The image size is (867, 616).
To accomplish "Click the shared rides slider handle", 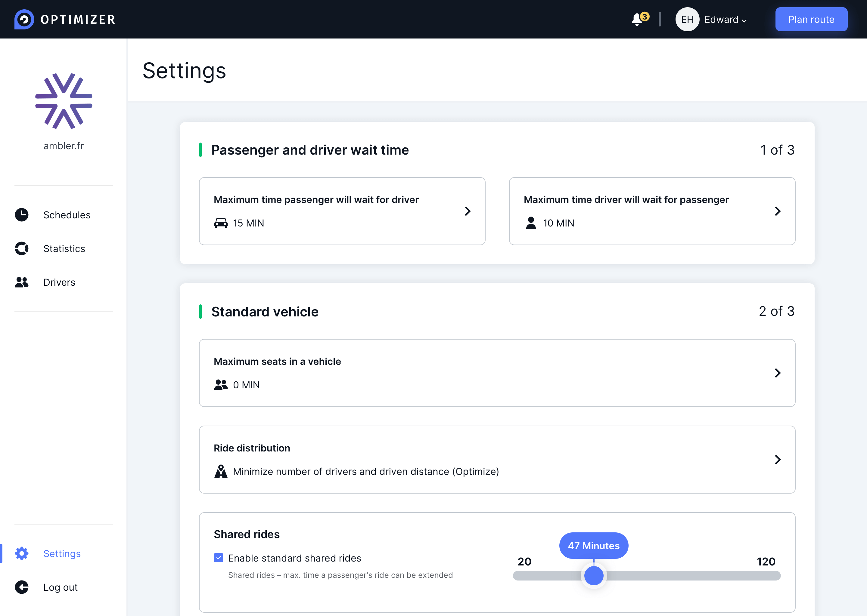I will (594, 575).
